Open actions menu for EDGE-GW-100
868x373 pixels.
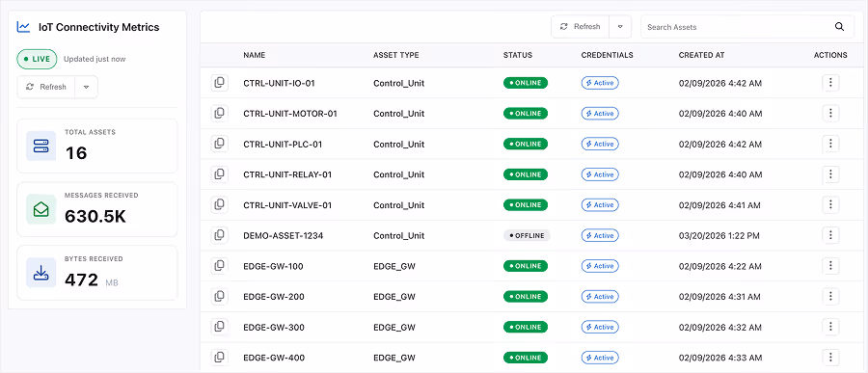[x=830, y=266]
